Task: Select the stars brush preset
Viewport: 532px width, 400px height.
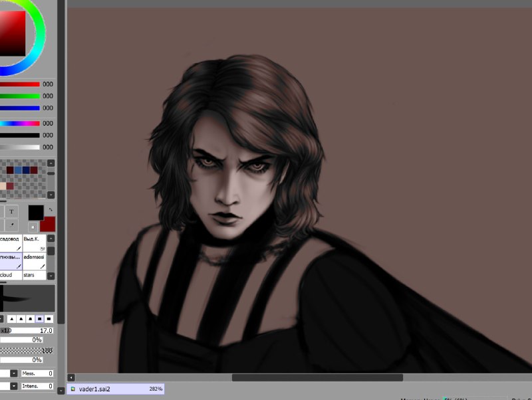Action: click(35, 275)
